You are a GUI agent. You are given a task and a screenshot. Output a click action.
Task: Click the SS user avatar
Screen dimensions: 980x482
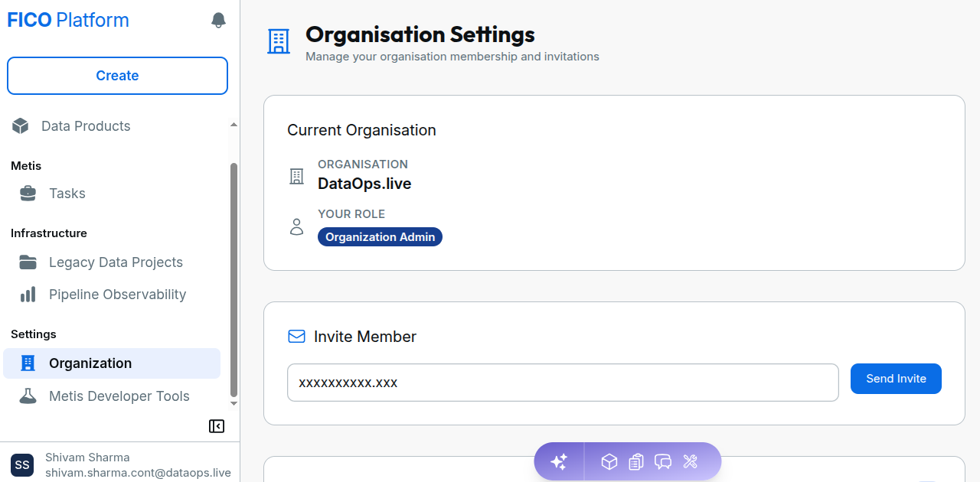(22, 465)
